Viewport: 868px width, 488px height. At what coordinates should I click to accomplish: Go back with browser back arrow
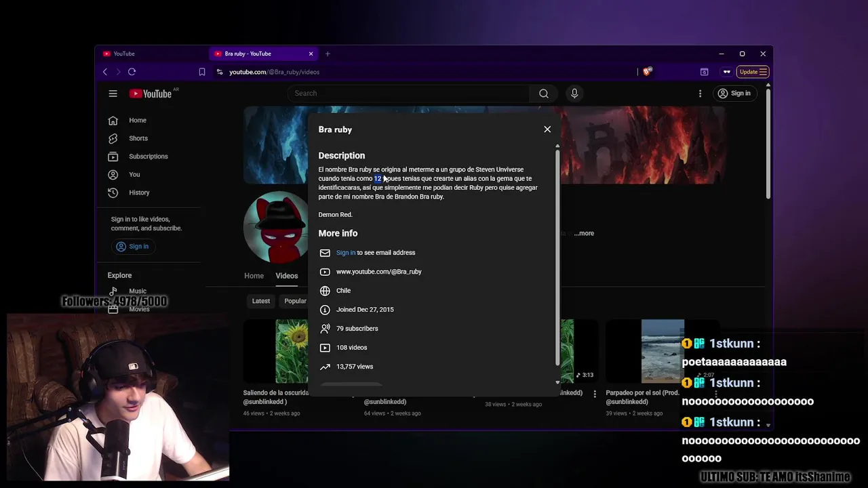point(105,72)
